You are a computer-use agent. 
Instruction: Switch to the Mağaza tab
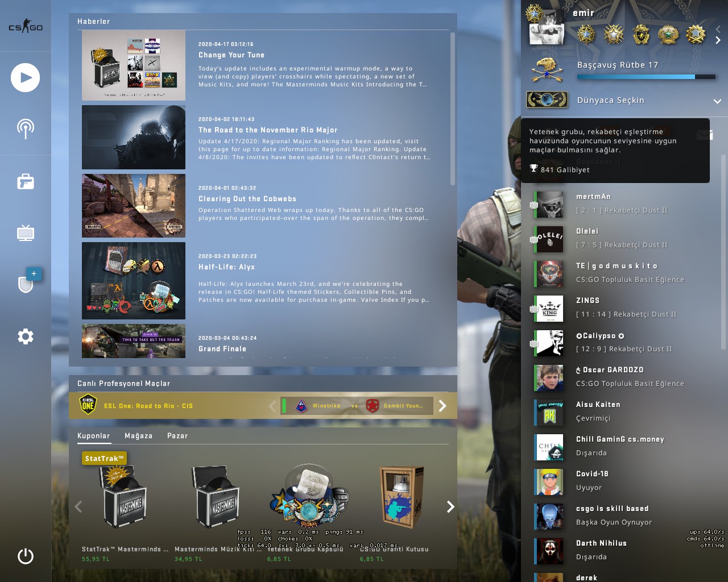click(x=138, y=436)
